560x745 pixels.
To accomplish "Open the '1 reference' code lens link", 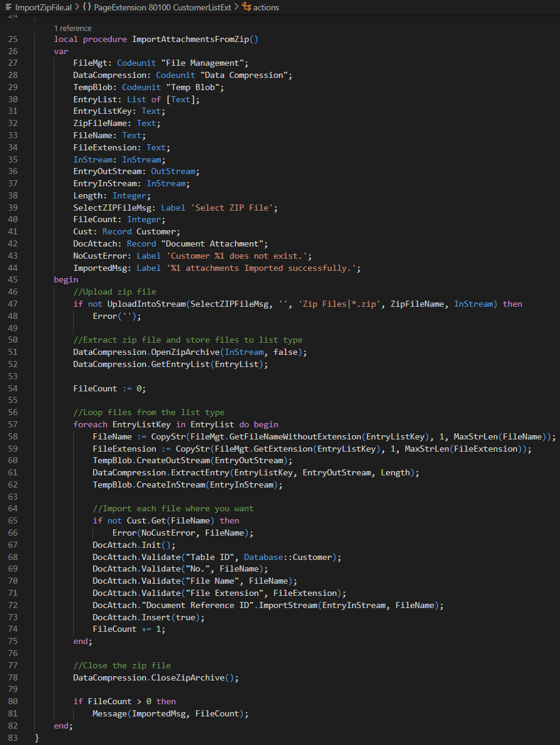I will tap(72, 28).
